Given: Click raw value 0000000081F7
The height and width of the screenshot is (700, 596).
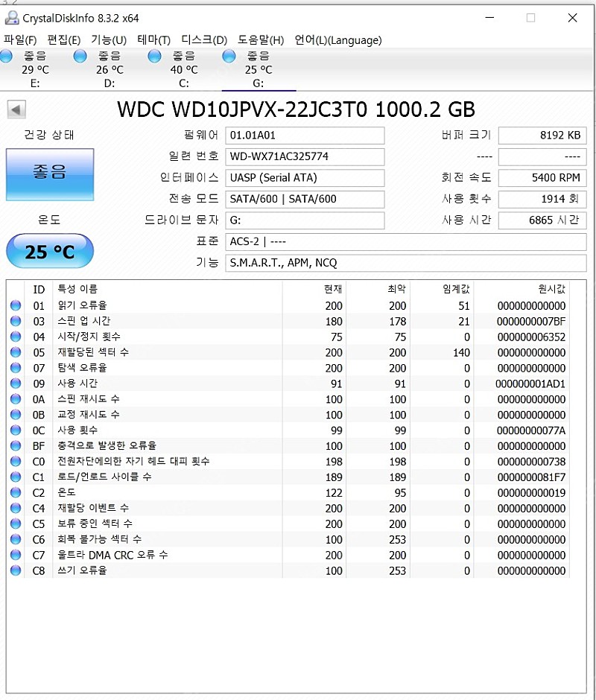Looking at the screenshot, I should (531, 477).
